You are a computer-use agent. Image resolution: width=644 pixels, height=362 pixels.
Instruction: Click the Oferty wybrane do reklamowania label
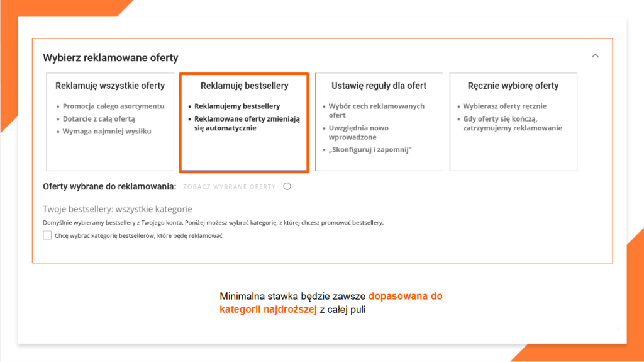click(109, 187)
